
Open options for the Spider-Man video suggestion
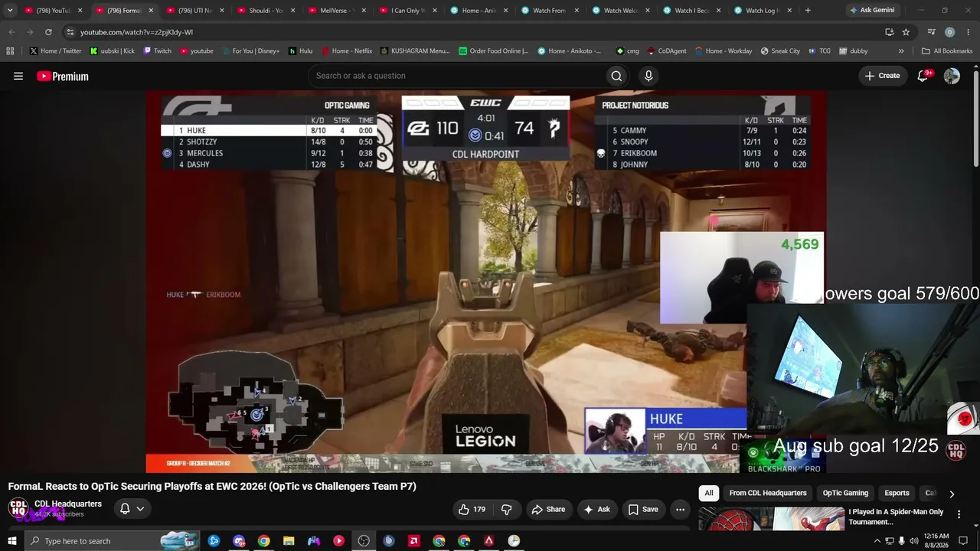pyautogui.click(x=959, y=514)
